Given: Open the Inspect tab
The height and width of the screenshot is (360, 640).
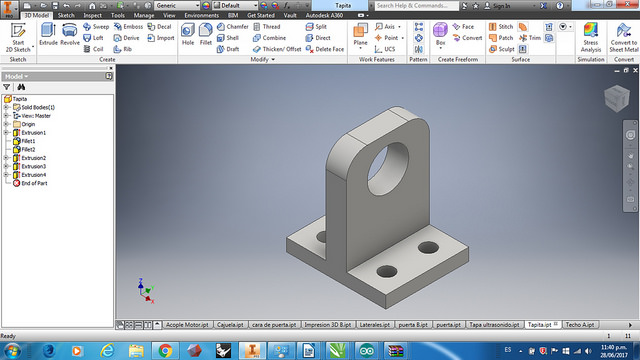Looking at the screenshot, I should click(93, 16).
